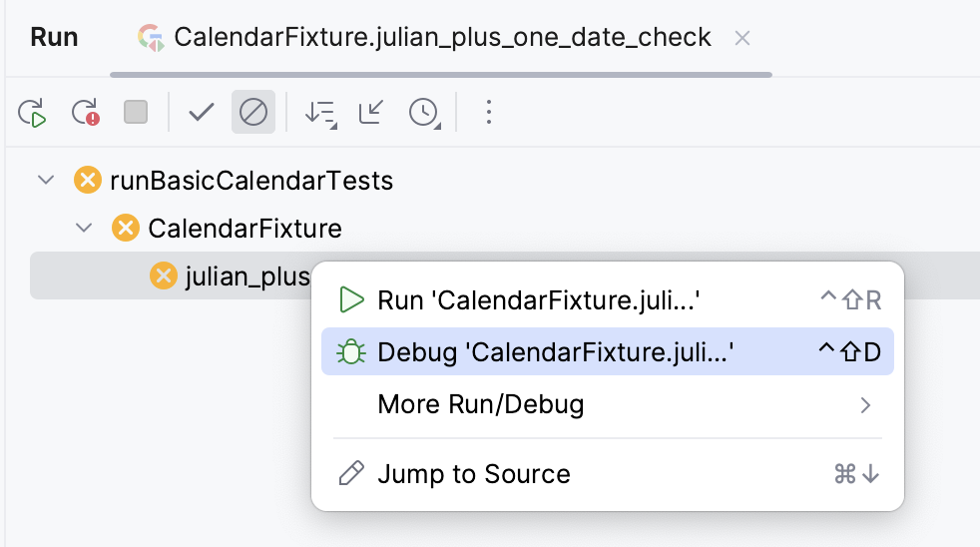Toggle Show Ignored tests filter
Image resolution: width=980 pixels, height=547 pixels.
point(253,113)
